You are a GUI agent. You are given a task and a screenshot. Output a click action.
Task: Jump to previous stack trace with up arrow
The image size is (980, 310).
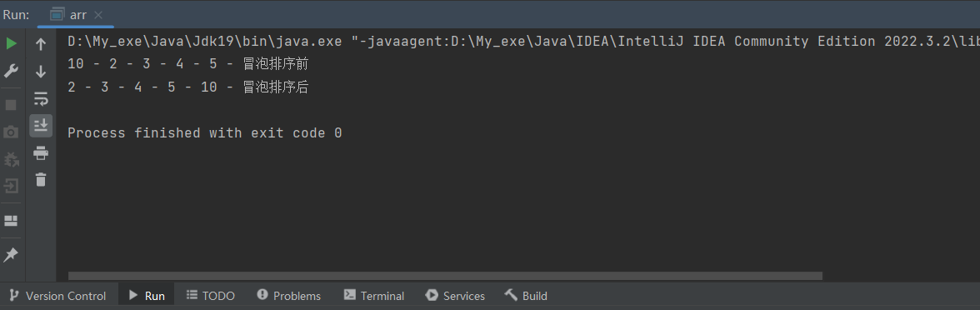click(41, 44)
